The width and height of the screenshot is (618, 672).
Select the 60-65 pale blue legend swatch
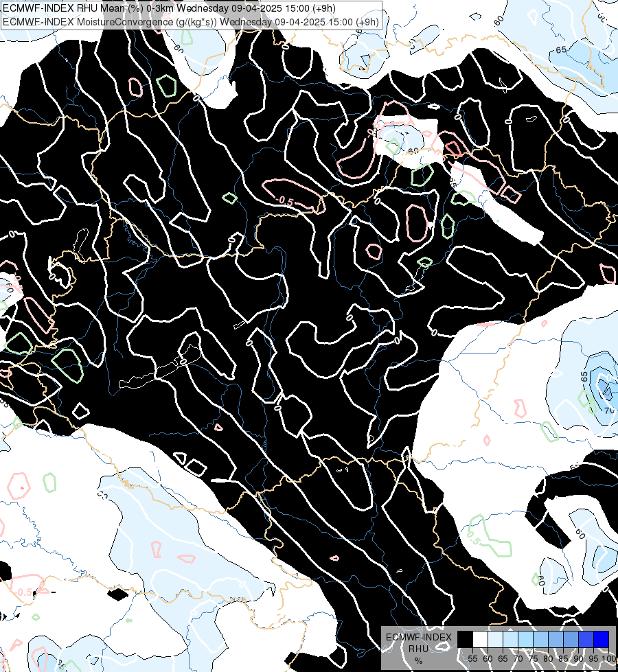(495, 639)
